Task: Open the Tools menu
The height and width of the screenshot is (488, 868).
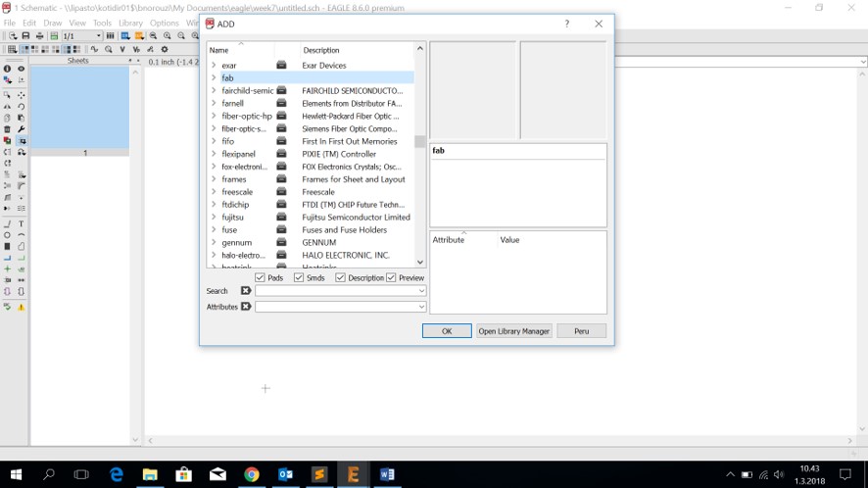Action: 102,23
